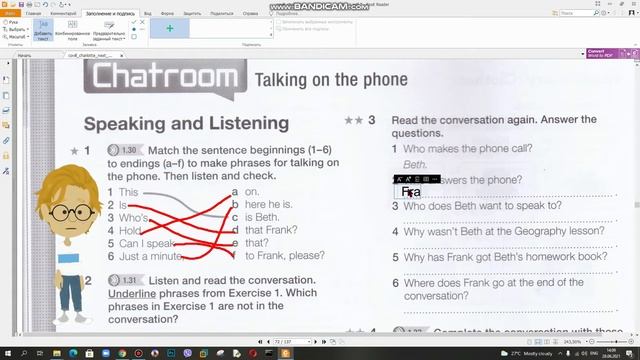Click the weather 27°C Mostly cloudy widget

pyautogui.click(x=527, y=353)
